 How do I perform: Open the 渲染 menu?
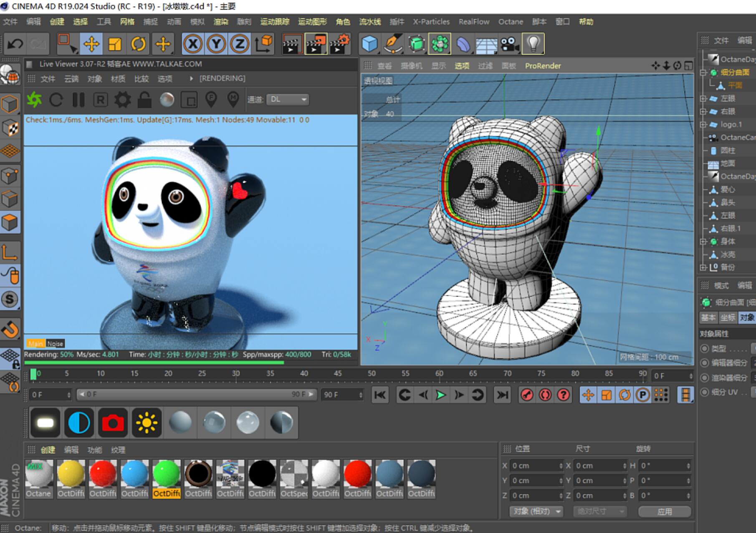tap(221, 22)
